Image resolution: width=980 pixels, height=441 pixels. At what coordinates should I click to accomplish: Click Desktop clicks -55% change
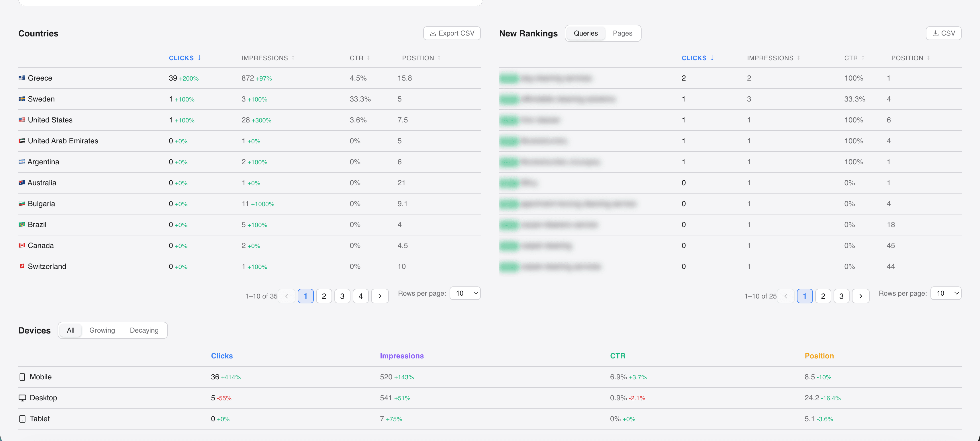[224, 398]
